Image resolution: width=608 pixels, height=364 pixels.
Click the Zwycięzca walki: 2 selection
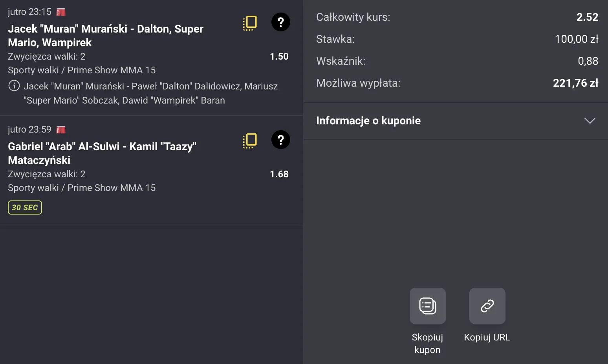47,56
